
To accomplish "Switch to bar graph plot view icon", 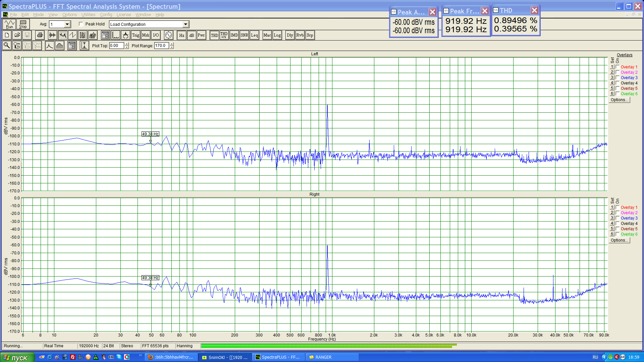I will click(60, 46).
